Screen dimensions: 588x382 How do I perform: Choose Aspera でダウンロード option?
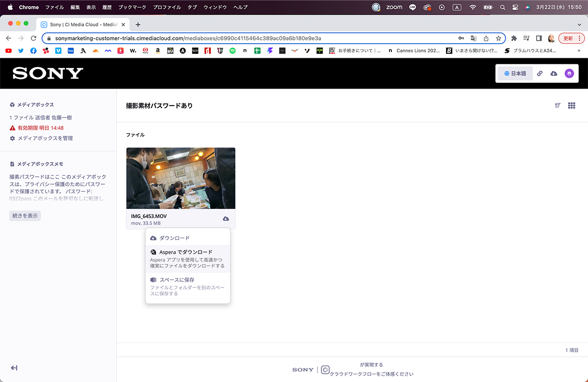tap(186, 252)
